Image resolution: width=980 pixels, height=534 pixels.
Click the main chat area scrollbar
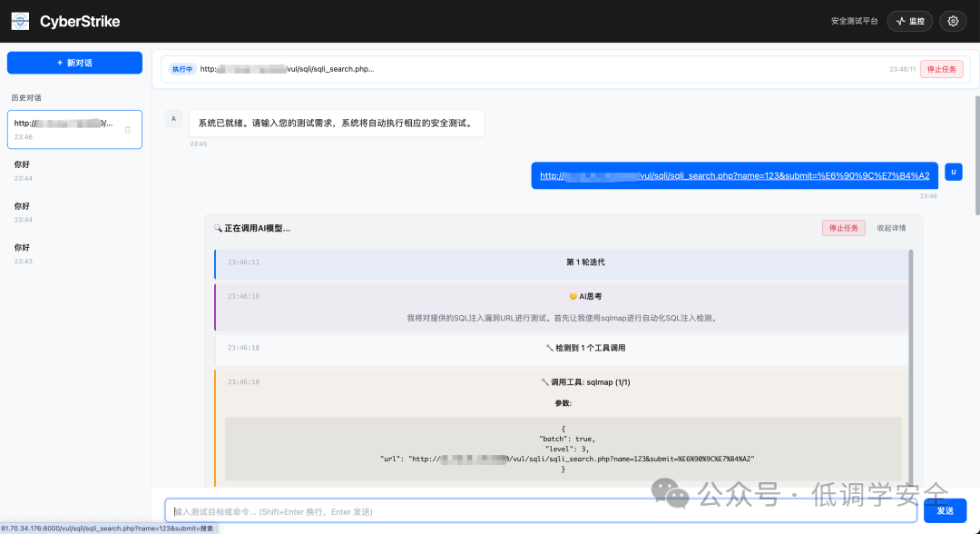point(977,155)
